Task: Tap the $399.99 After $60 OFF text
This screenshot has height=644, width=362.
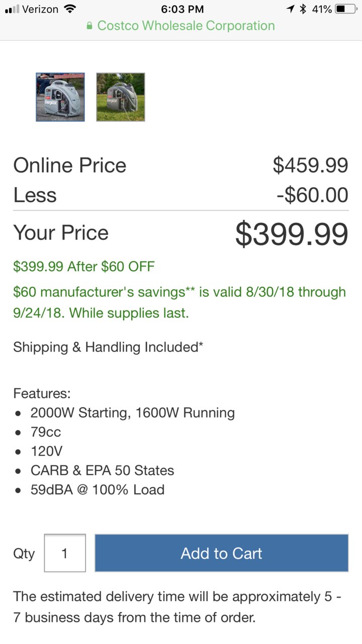Action: click(84, 266)
